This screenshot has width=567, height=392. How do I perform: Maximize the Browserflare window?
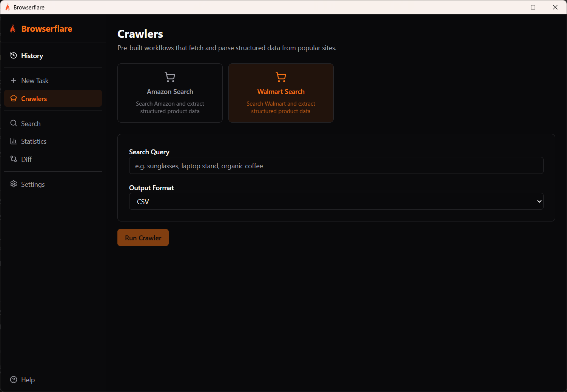[533, 7]
